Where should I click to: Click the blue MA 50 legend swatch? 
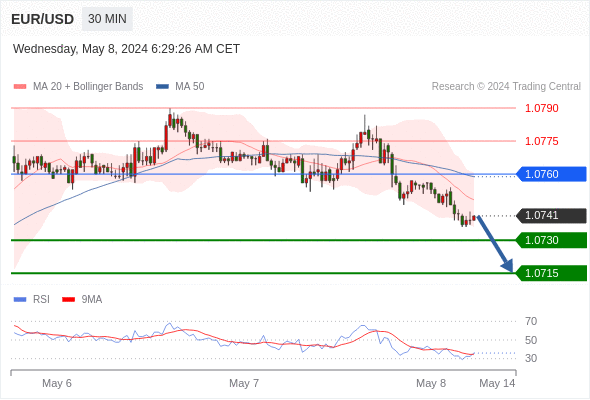click(162, 87)
